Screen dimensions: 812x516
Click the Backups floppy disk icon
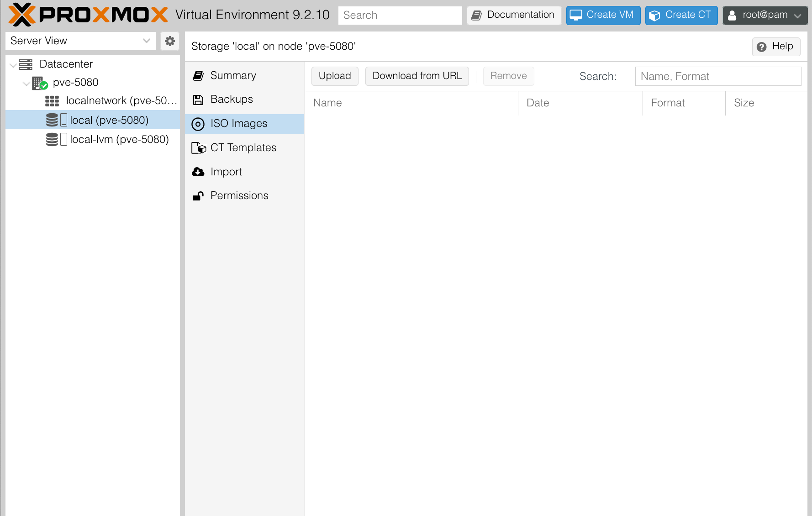198,100
